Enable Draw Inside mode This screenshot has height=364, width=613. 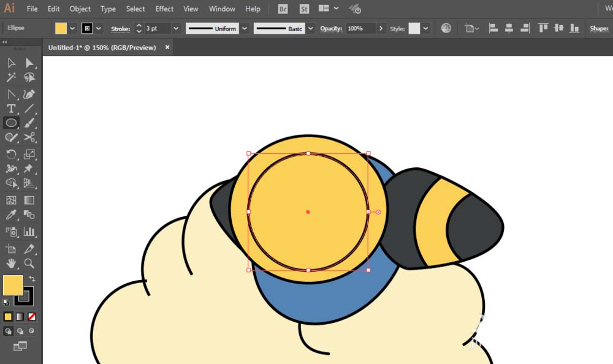coord(32,331)
